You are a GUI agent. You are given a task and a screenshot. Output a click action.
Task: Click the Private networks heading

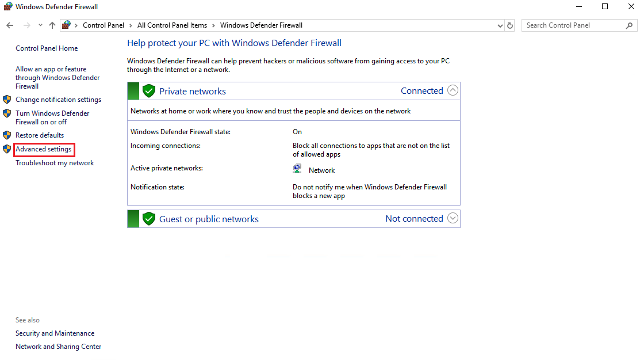(193, 92)
